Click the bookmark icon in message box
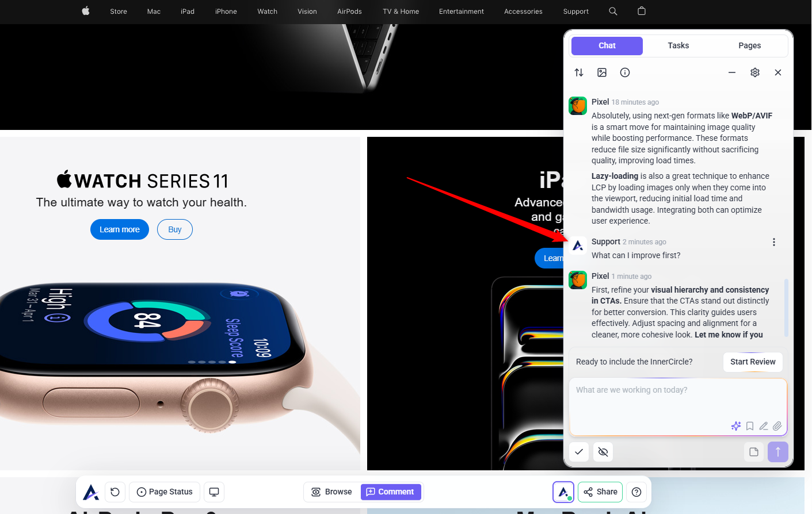 (750, 426)
